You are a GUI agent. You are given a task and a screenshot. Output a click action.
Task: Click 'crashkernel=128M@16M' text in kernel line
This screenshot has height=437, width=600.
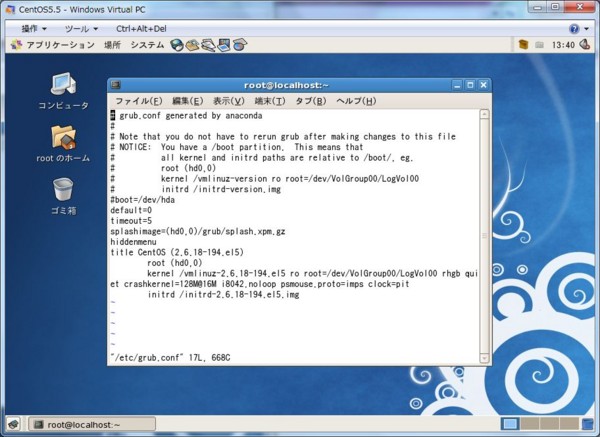tap(170, 284)
